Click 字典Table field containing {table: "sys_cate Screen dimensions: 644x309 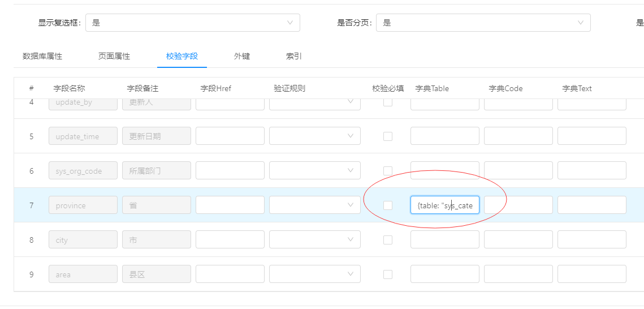[x=445, y=205]
